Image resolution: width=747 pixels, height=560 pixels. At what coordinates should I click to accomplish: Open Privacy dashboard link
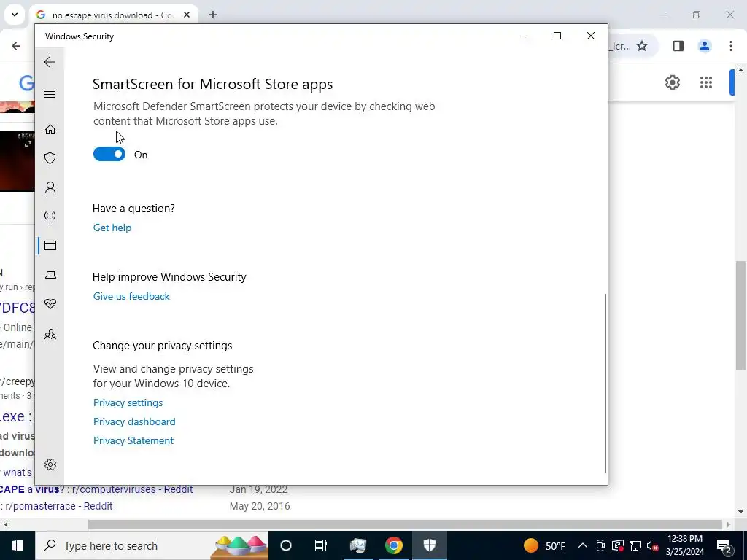[x=134, y=422]
